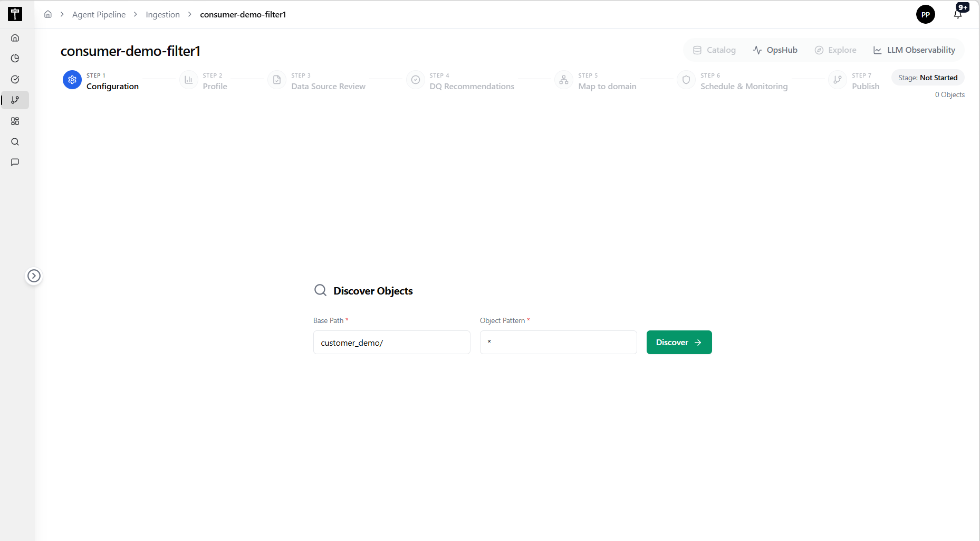980x541 pixels.
Task: Click the breadcrumb home icon
Action: pyautogui.click(x=48, y=14)
